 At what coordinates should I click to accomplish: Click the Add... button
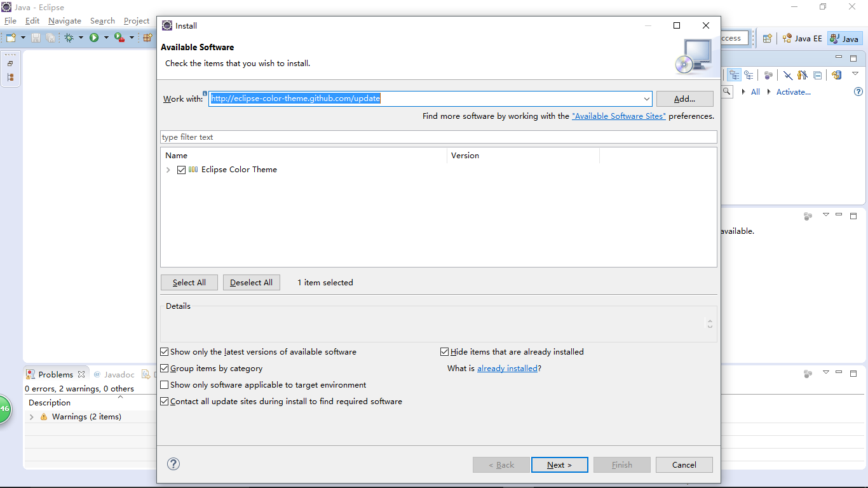[x=684, y=98]
